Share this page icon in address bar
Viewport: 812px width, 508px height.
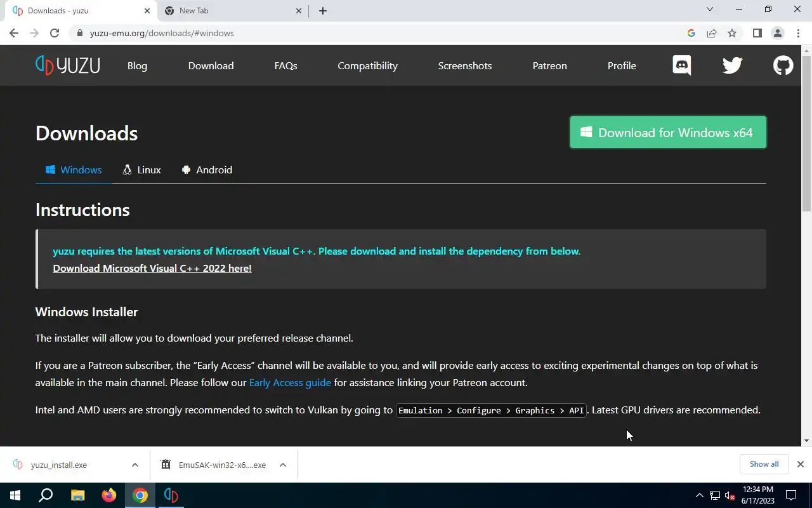(x=712, y=33)
